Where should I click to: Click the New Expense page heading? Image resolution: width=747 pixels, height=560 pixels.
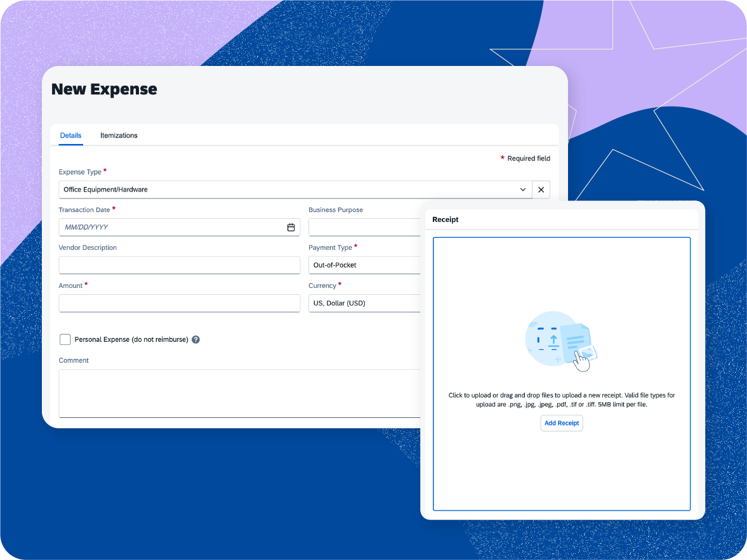click(x=104, y=89)
